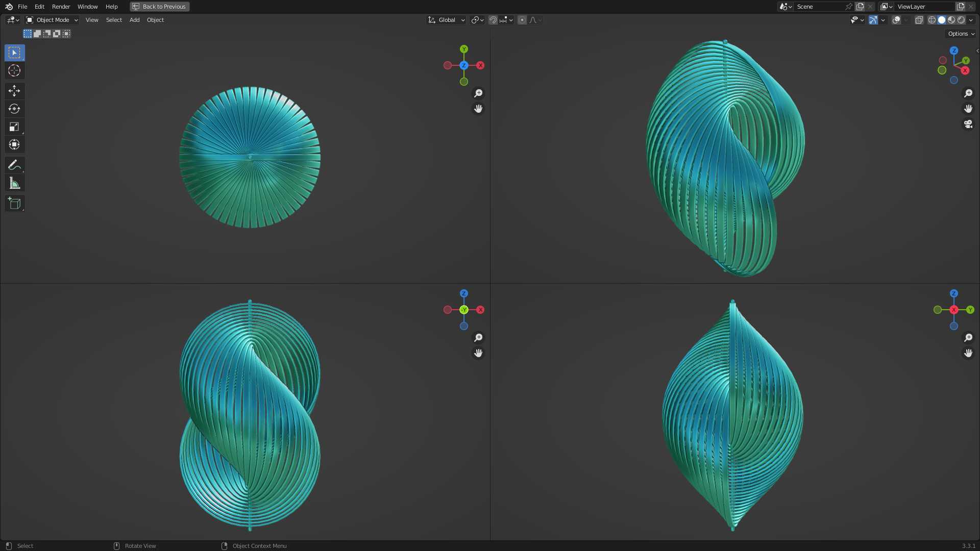Click the Back to Previous button
Image resolution: width=980 pixels, height=551 pixels.
point(159,7)
